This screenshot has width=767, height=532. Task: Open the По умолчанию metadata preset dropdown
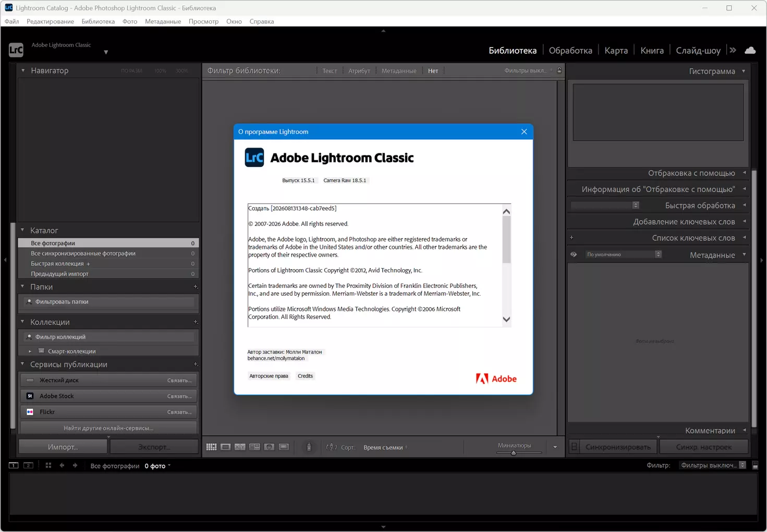coord(623,255)
